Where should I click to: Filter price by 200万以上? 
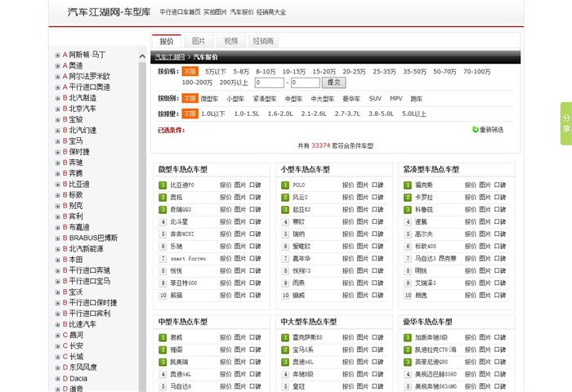tap(234, 82)
